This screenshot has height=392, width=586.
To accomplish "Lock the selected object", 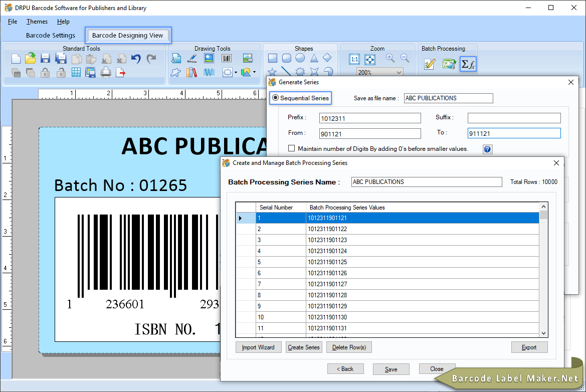I will click(x=45, y=73).
